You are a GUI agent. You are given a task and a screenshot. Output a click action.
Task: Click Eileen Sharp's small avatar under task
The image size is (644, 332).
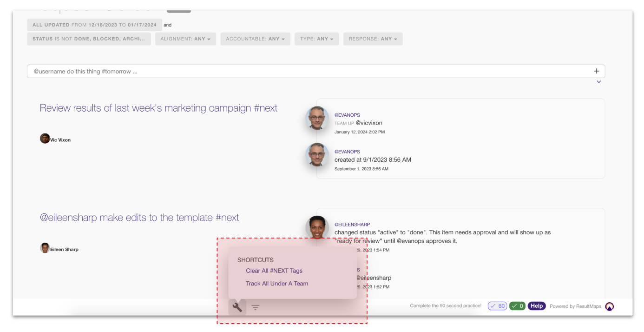pyautogui.click(x=45, y=248)
